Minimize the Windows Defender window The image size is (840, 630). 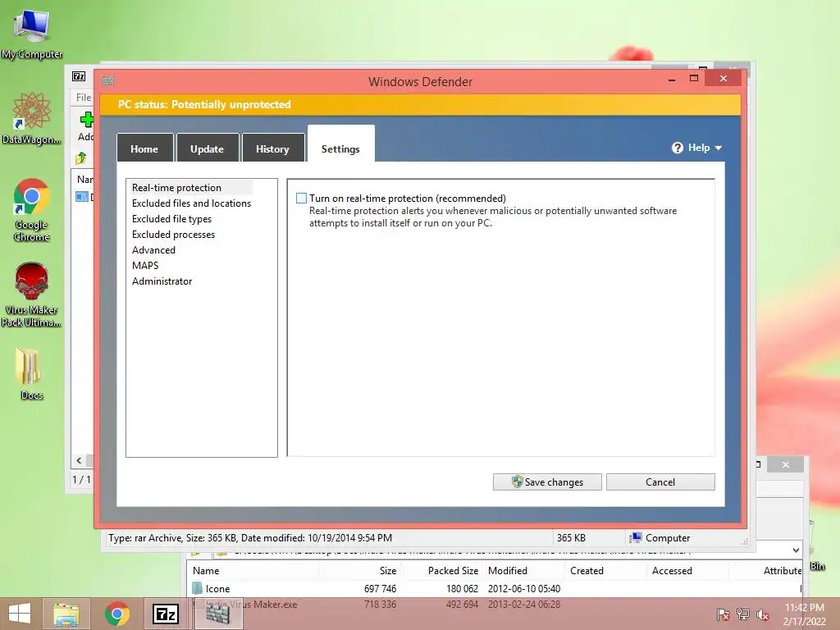tap(672, 79)
